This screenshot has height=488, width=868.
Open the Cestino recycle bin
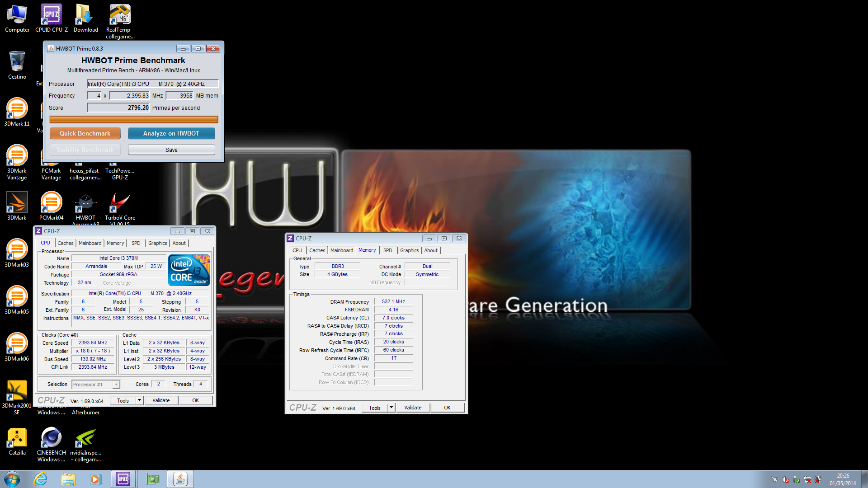click(x=17, y=66)
